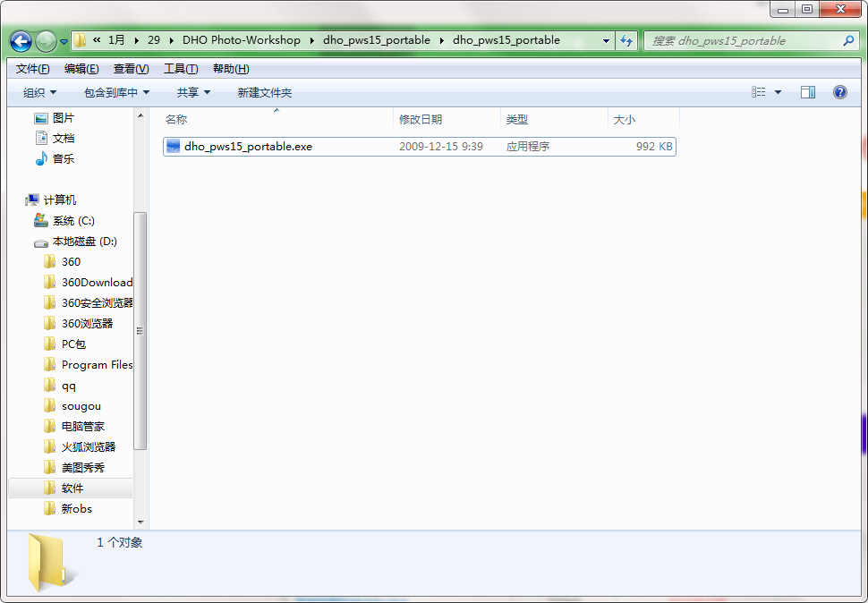This screenshot has width=868, height=603.
Task: Click the 音乐 note icon
Action: tap(41, 158)
